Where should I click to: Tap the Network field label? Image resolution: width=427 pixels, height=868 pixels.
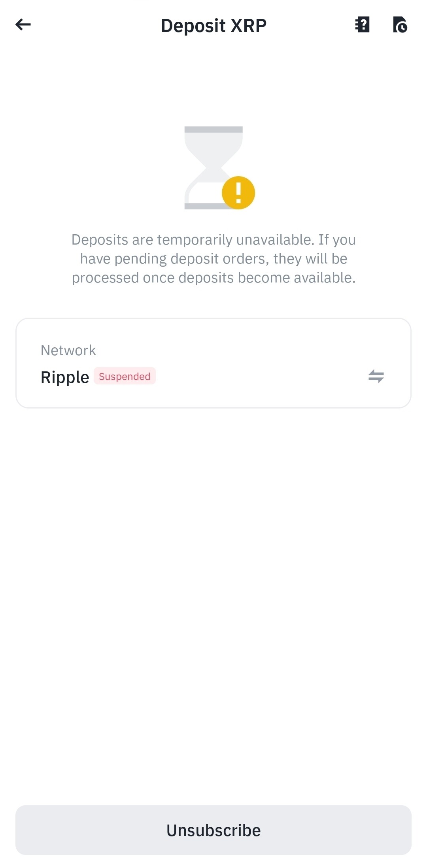tap(68, 350)
